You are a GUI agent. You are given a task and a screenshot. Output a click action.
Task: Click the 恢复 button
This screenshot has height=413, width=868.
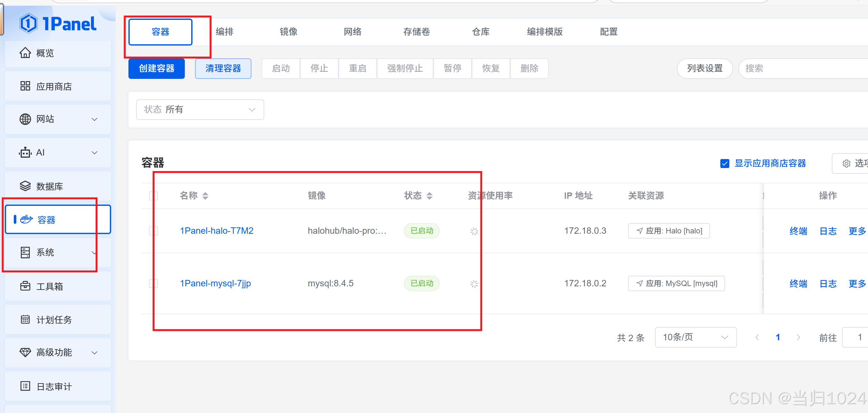tap(491, 69)
